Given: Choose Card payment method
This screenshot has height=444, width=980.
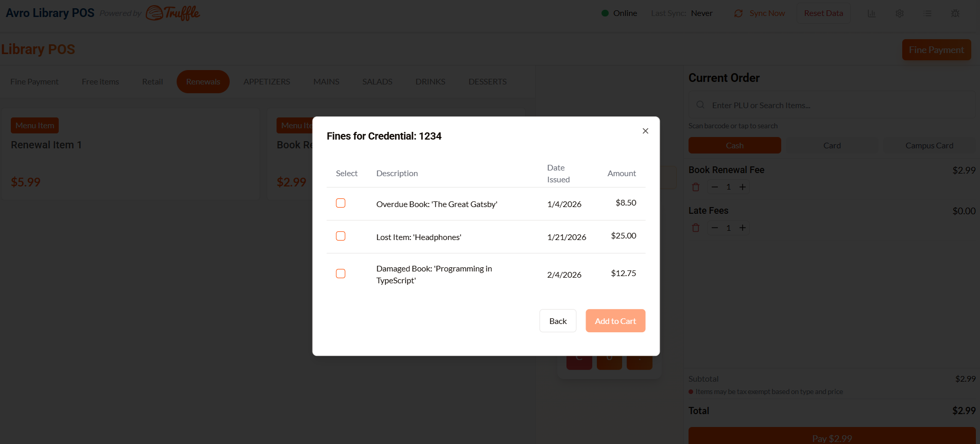Looking at the screenshot, I should click(x=832, y=145).
